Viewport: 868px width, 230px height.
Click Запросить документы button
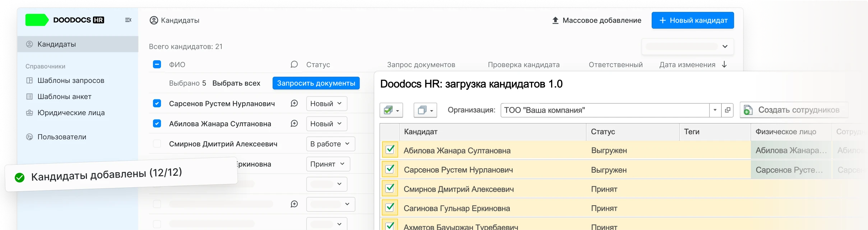pyautogui.click(x=316, y=83)
